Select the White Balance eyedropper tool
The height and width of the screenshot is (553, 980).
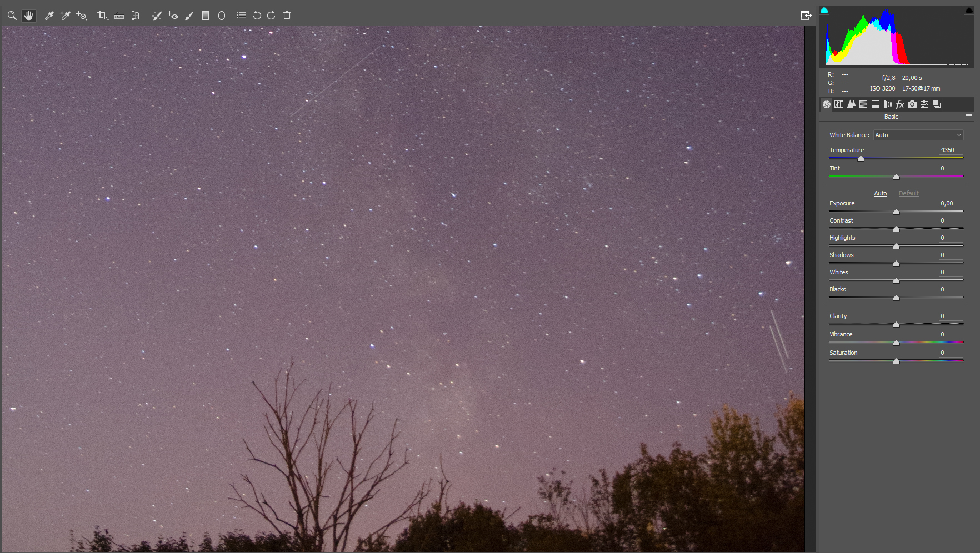tap(49, 16)
